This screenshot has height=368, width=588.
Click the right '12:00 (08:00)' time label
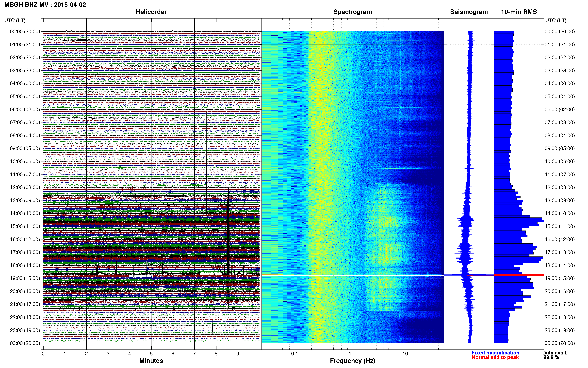point(560,187)
